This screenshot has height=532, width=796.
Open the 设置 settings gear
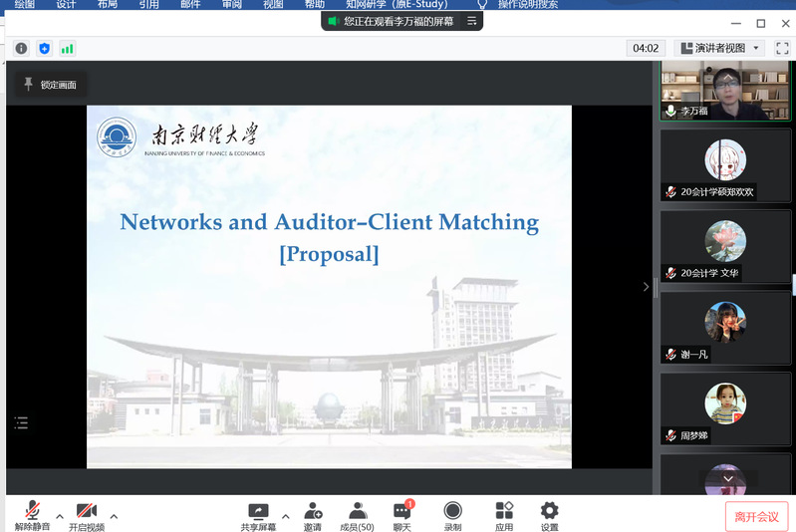click(549, 512)
